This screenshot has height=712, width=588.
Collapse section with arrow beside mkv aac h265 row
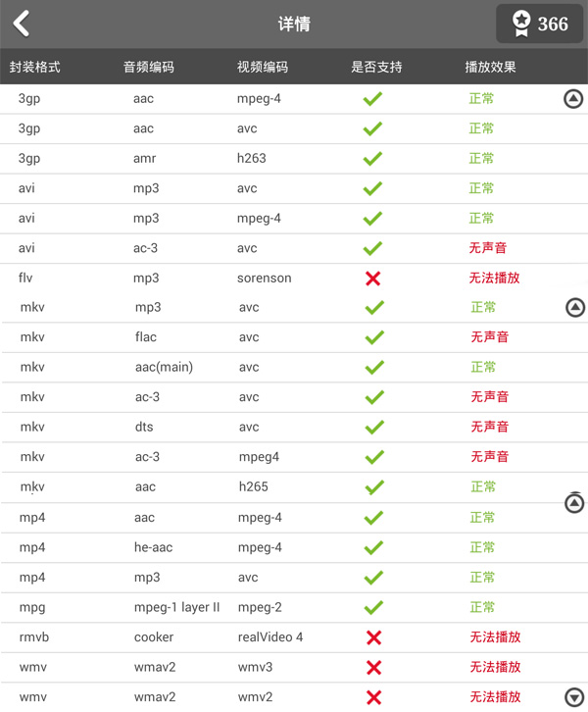pyautogui.click(x=574, y=503)
